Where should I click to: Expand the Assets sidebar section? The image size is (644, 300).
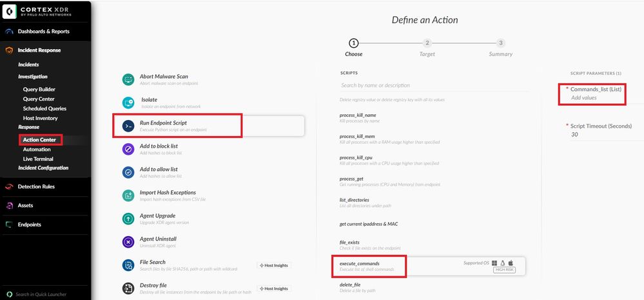click(25, 206)
